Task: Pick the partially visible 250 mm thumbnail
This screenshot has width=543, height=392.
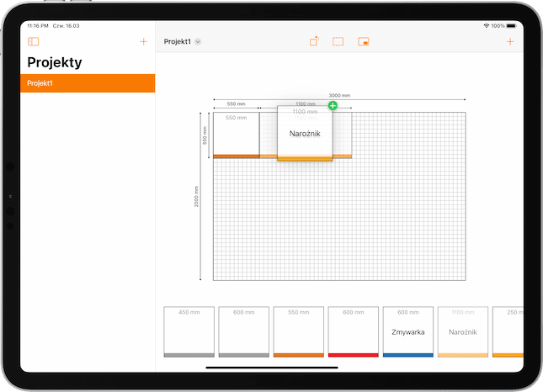Action: pos(508,331)
